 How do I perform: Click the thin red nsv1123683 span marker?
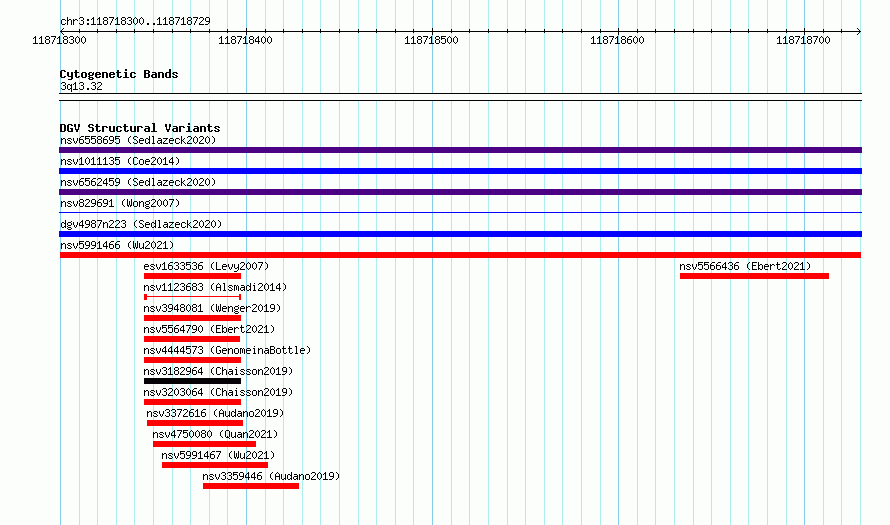192,297
